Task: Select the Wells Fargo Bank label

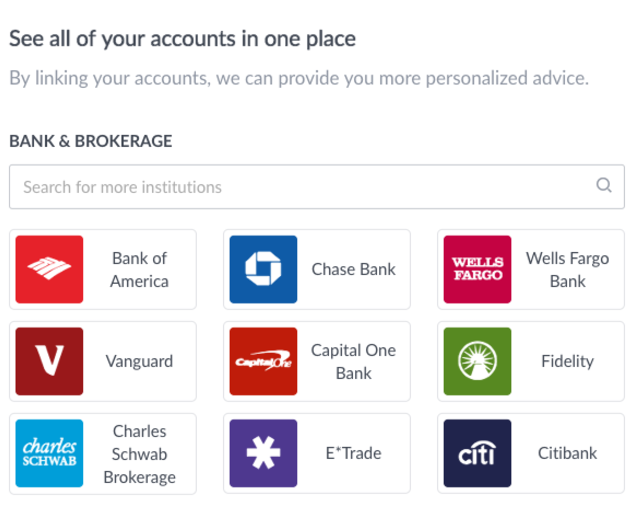Action: [568, 269]
